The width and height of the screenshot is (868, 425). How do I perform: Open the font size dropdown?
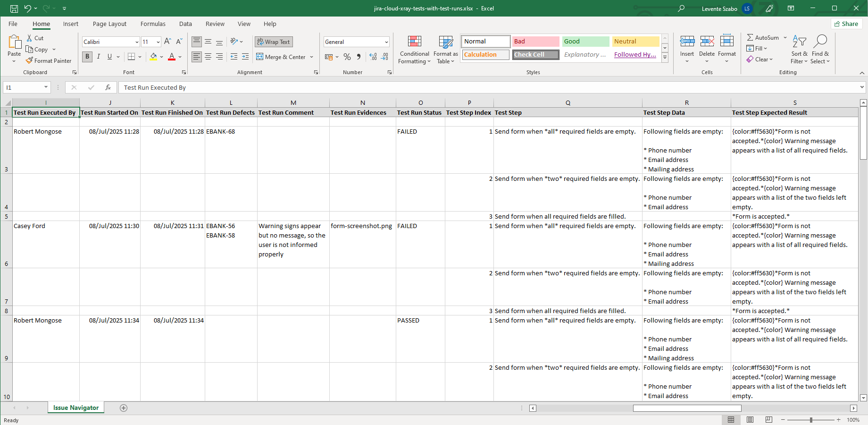158,42
